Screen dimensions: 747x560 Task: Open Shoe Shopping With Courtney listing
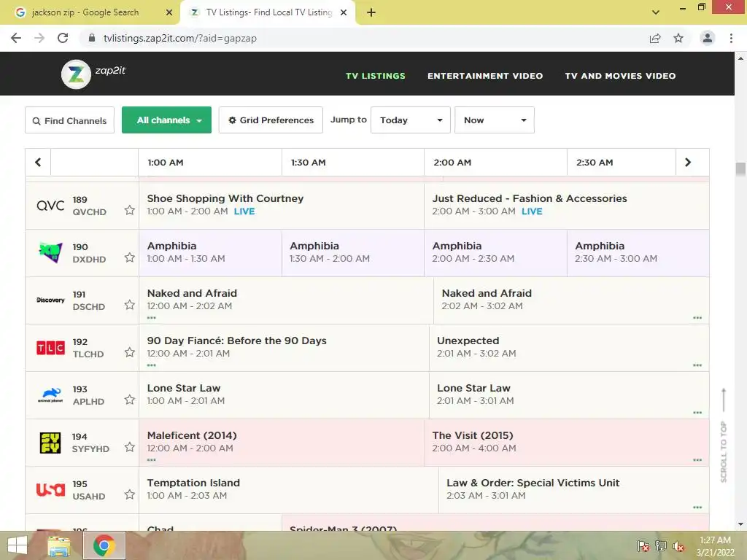pyautogui.click(x=282, y=205)
